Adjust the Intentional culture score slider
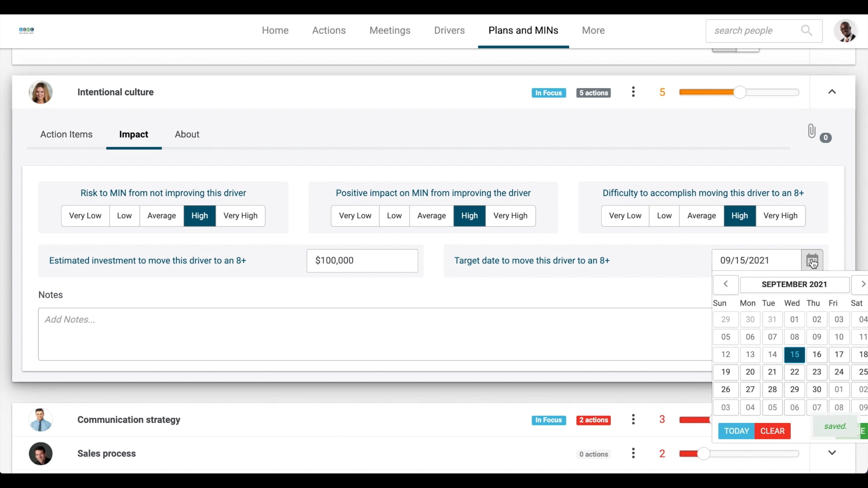 739,92
